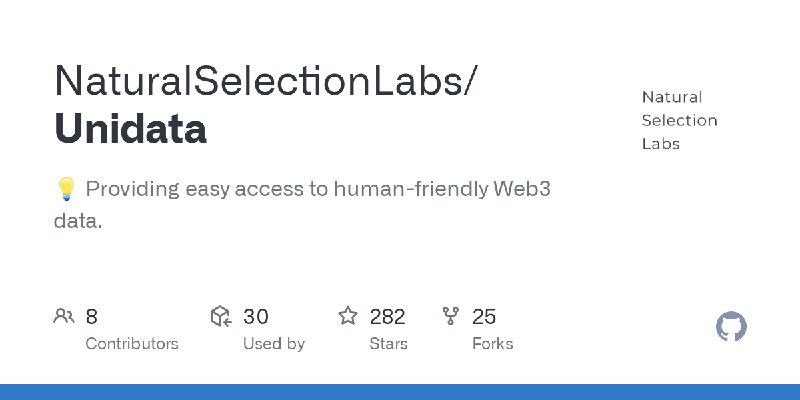This screenshot has width=800, height=400.
Task: Click the star icon beside 282
Action: pos(348,317)
